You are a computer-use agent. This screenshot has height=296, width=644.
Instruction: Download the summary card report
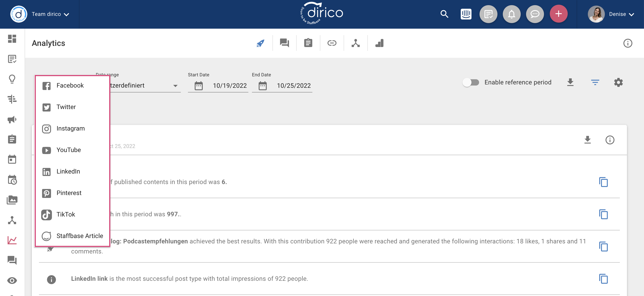(x=587, y=140)
